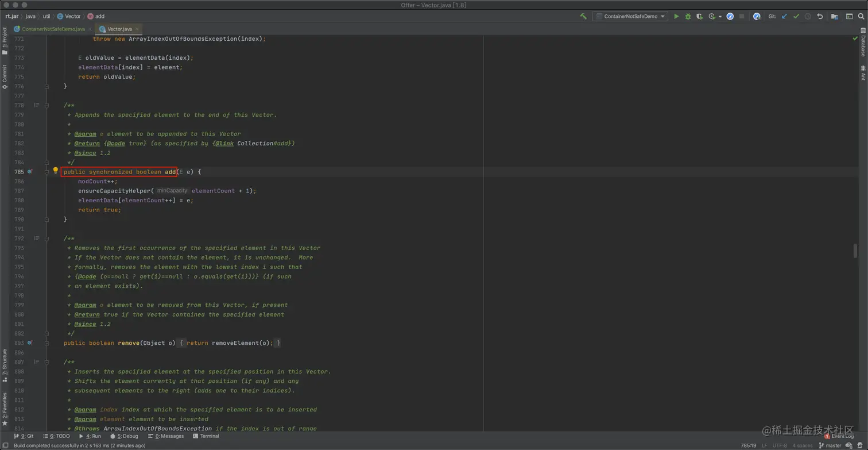The image size is (868, 450).
Task: Click the build completed status message
Action: pos(79,445)
